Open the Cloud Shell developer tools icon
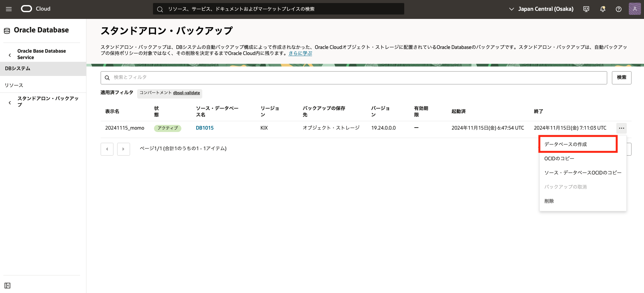Image resolution: width=644 pixels, height=293 pixels. click(586, 9)
